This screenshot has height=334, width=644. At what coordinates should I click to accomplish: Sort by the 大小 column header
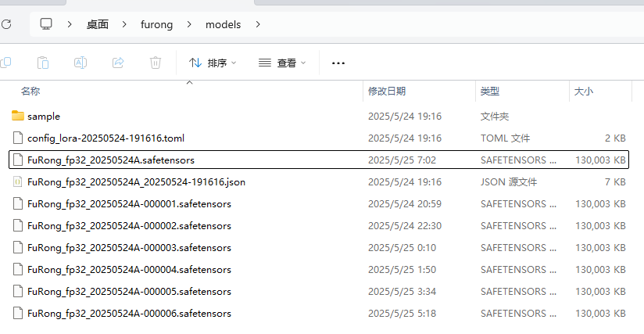pyautogui.click(x=583, y=92)
